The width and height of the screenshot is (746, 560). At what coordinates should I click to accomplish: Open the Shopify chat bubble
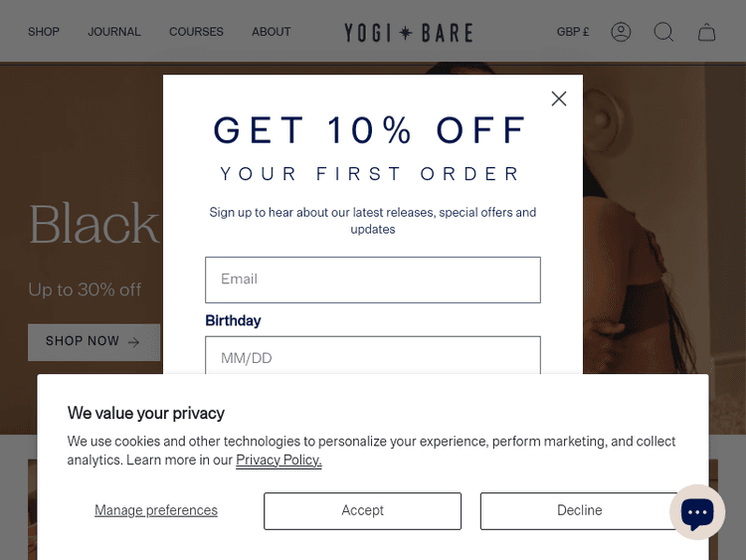click(x=696, y=512)
